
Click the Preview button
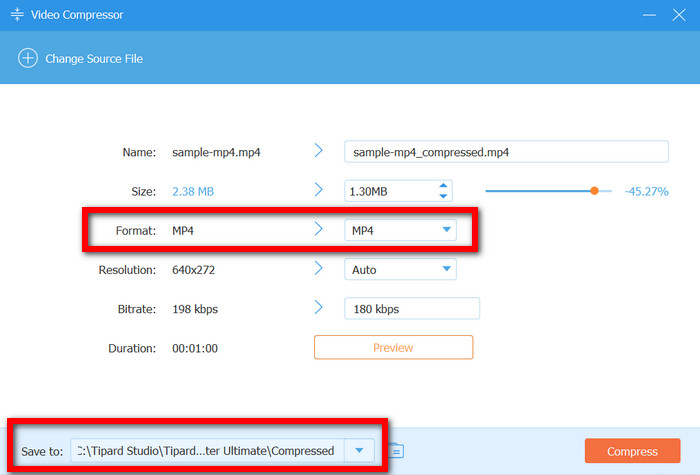393,347
